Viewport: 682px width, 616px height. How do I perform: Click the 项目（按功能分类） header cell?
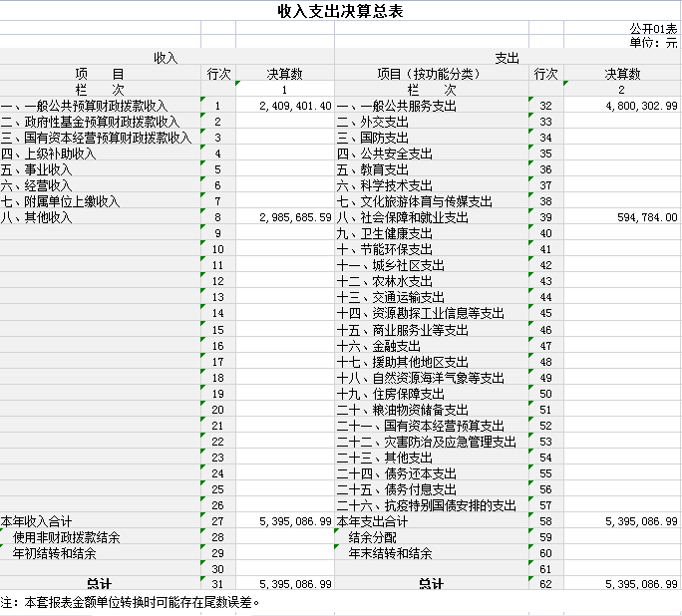[432, 74]
